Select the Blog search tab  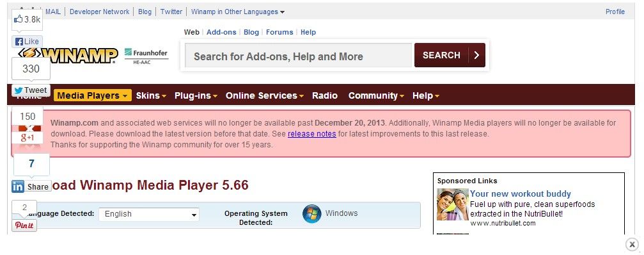pyautogui.click(x=251, y=32)
